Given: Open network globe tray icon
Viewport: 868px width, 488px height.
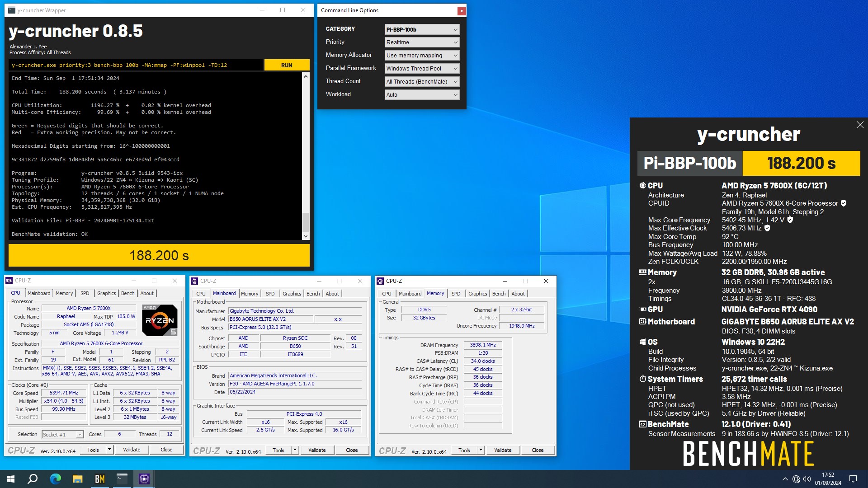Looking at the screenshot, I should click(x=796, y=479).
